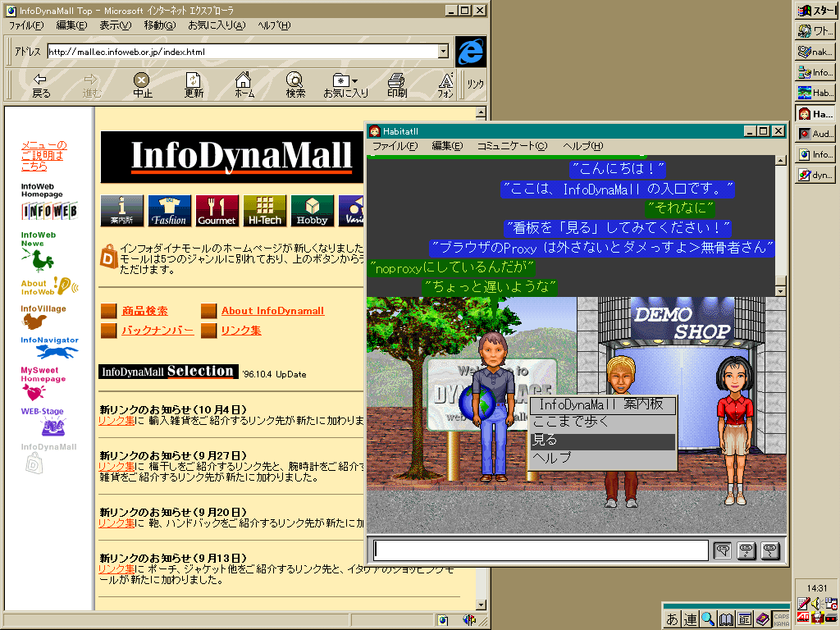Switch to nak... task in taskbar
This screenshot has width=840, height=630.
pos(815,52)
